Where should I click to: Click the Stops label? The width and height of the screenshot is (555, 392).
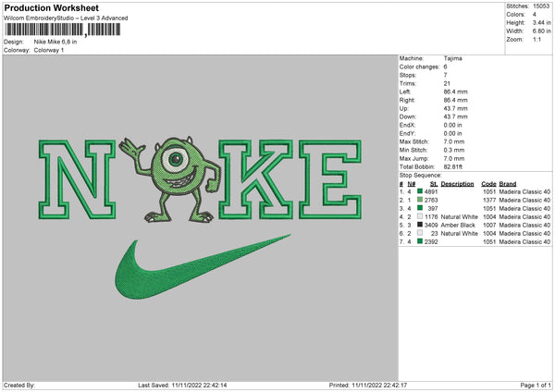[408, 75]
